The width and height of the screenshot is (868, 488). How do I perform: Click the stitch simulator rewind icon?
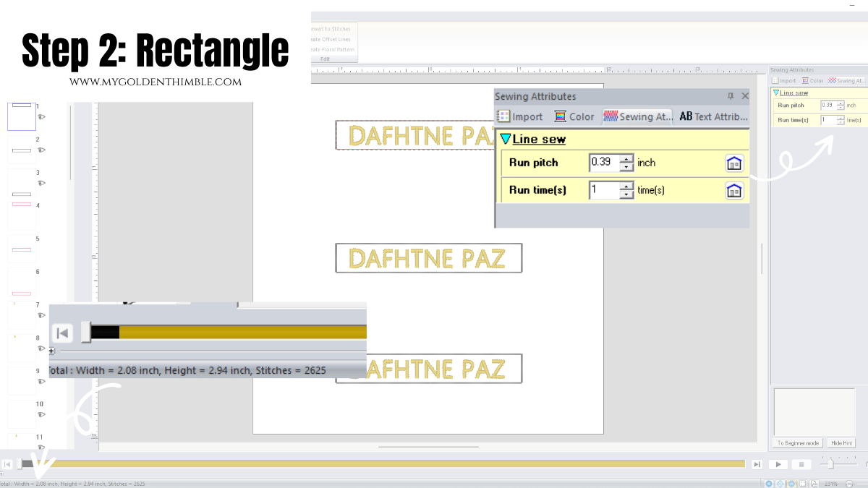(62, 333)
